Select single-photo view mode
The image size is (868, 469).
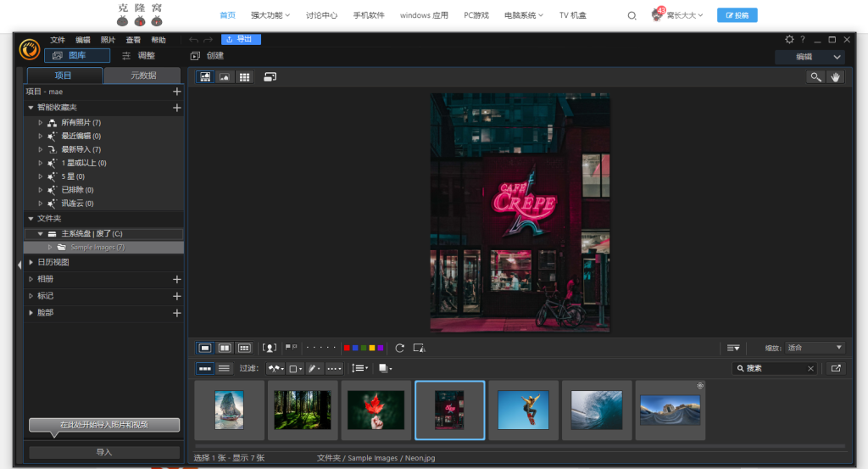tap(205, 348)
